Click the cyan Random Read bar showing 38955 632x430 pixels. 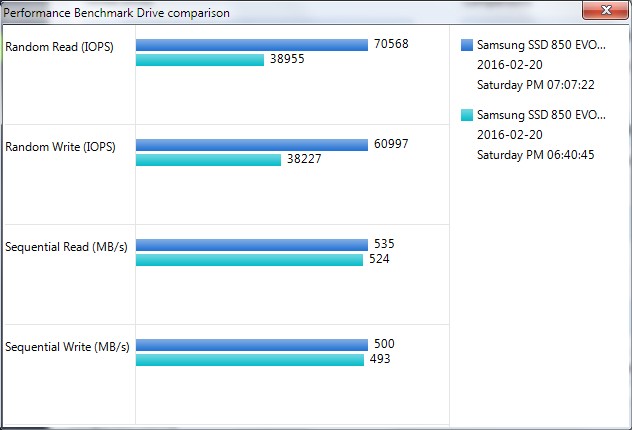point(200,60)
